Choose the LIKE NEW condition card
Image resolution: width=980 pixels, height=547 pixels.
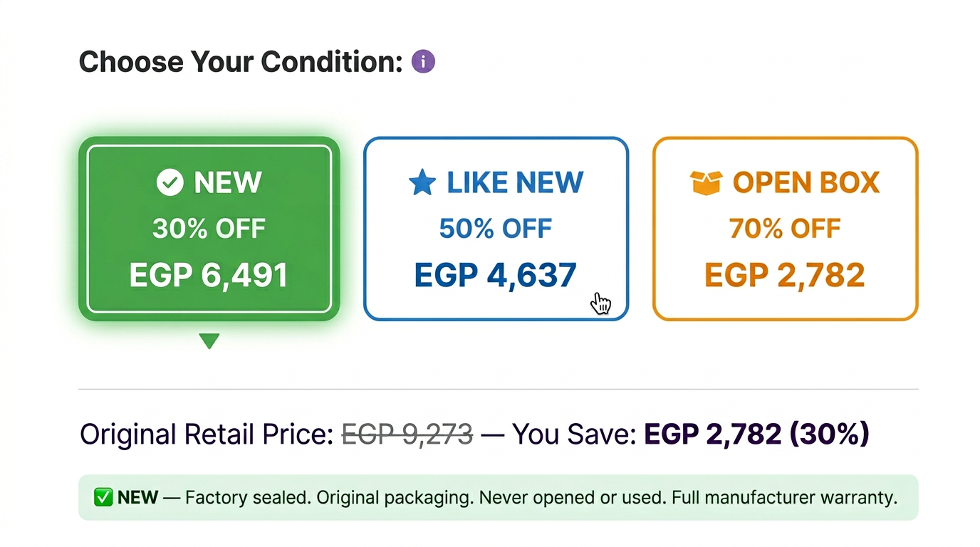496,229
